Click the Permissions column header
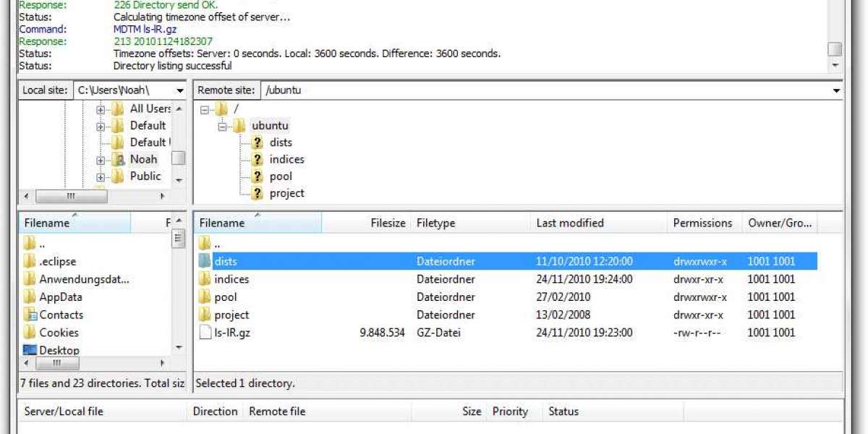 click(x=702, y=224)
